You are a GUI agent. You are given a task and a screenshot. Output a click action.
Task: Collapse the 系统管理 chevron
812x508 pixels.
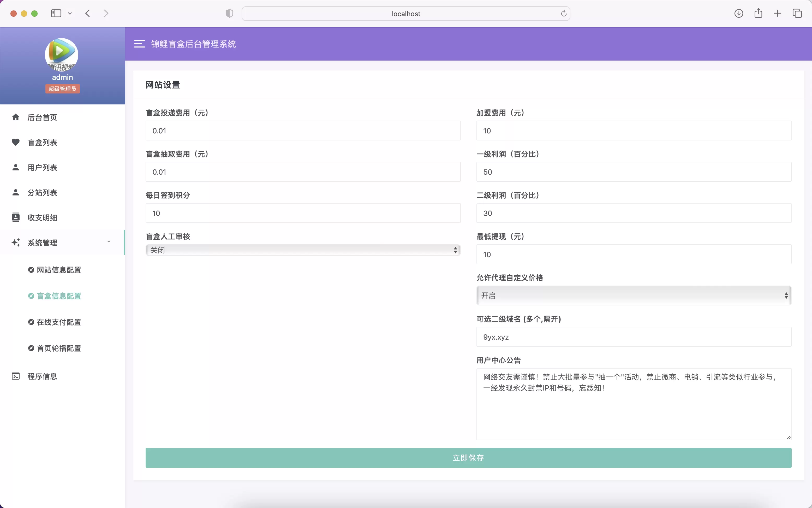click(109, 242)
